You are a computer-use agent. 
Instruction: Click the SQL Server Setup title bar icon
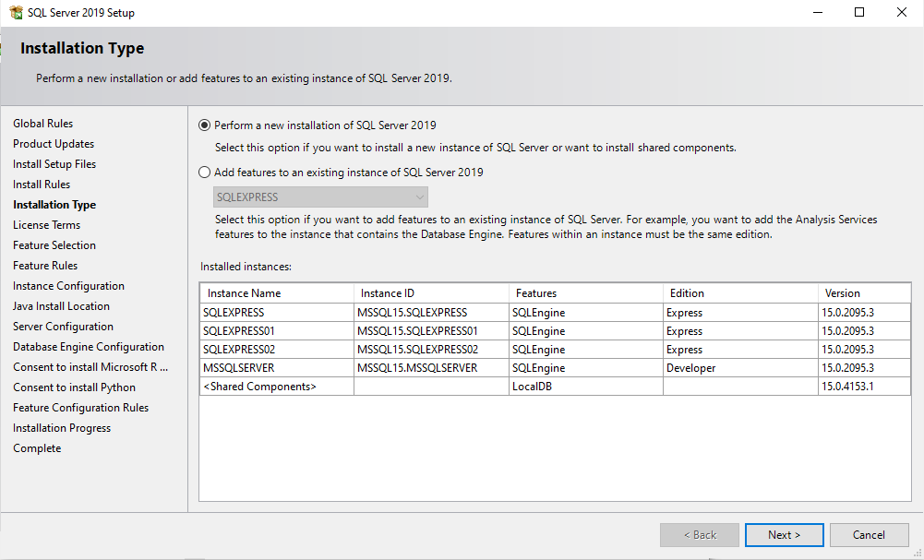[16, 13]
